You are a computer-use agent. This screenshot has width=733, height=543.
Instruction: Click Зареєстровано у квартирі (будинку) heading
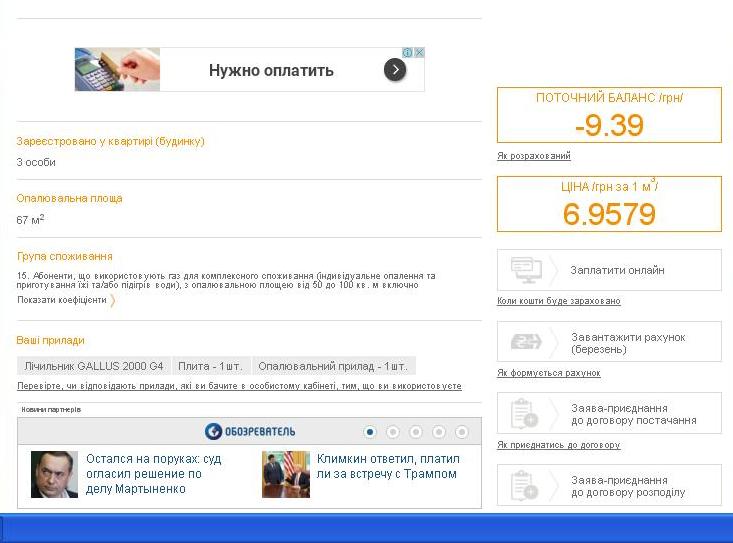click(x=110, y=142)
